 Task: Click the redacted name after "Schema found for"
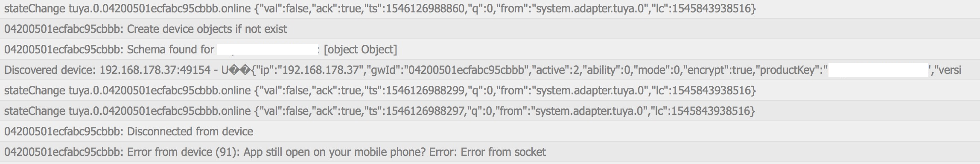(268, 50)
